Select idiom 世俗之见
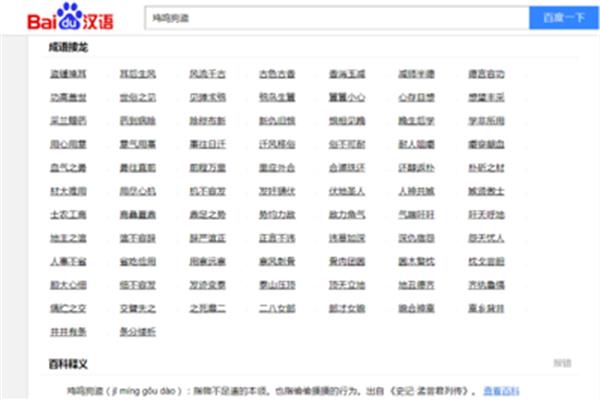 138,97
